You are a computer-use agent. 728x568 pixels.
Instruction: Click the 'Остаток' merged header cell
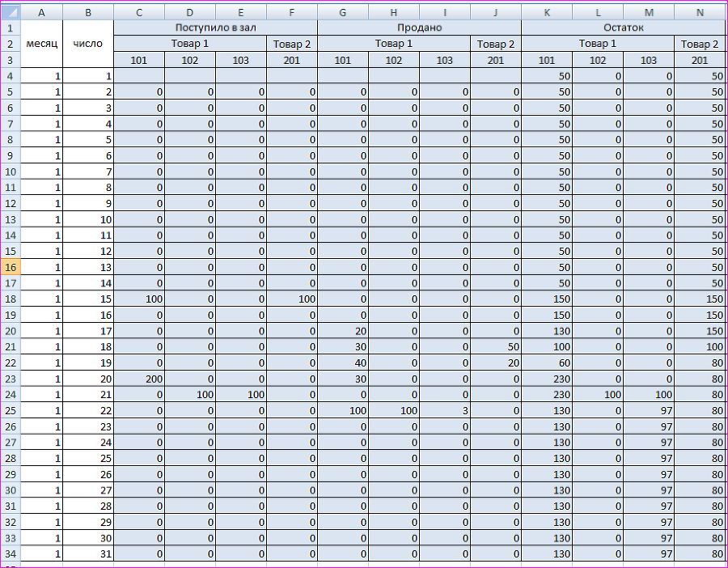624,28
